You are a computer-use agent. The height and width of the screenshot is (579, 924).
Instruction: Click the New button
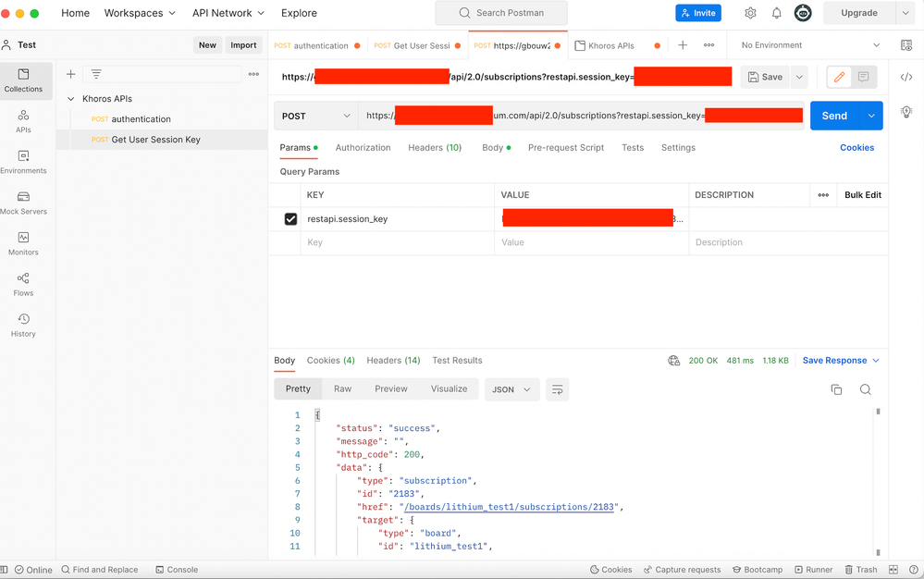point(207,44)
